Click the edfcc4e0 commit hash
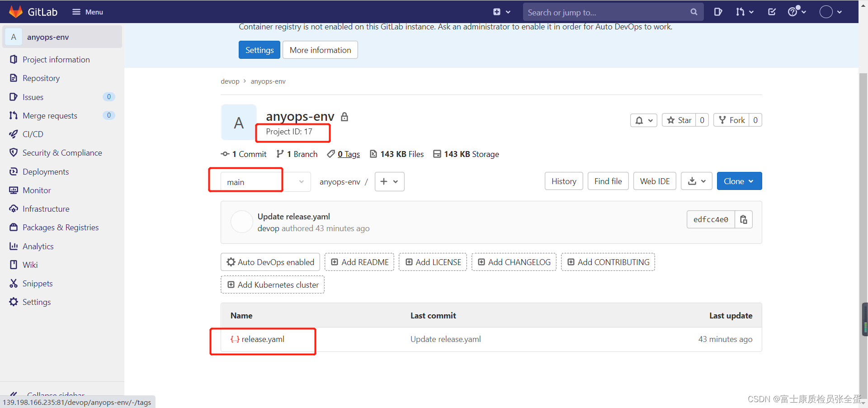 [x=711, y=219]
